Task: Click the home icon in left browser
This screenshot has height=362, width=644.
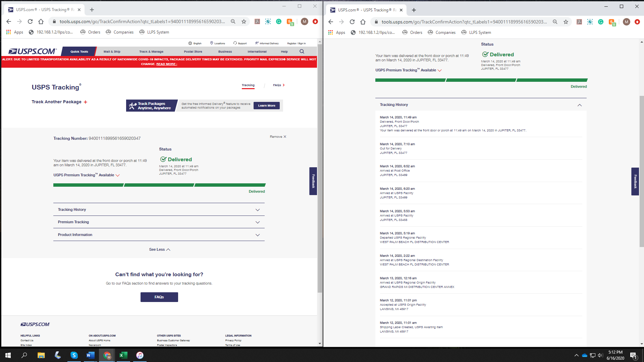Action: 41,21
